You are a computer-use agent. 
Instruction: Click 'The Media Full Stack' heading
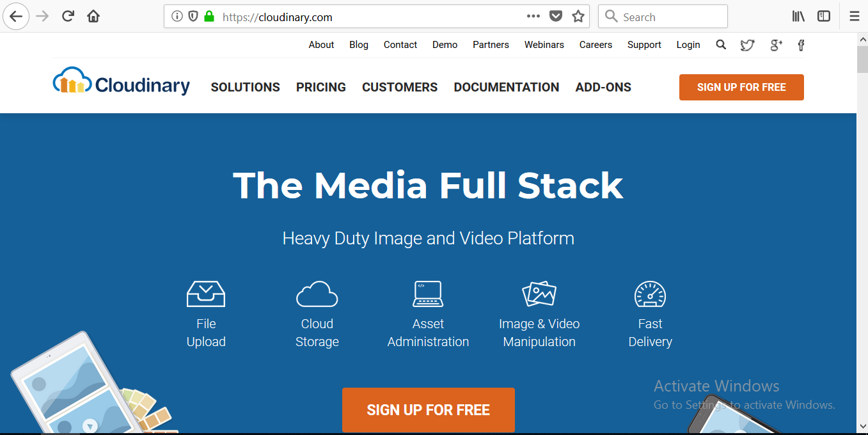coord(428,185)
